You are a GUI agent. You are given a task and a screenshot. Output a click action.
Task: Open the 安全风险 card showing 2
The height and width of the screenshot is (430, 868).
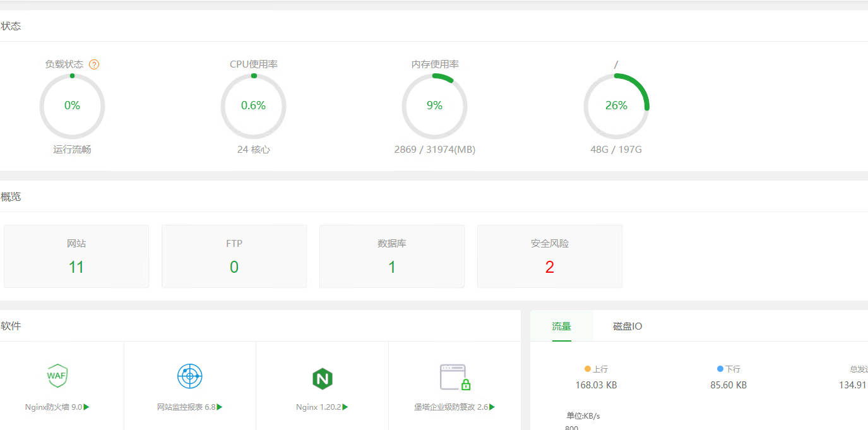[550, 256]
